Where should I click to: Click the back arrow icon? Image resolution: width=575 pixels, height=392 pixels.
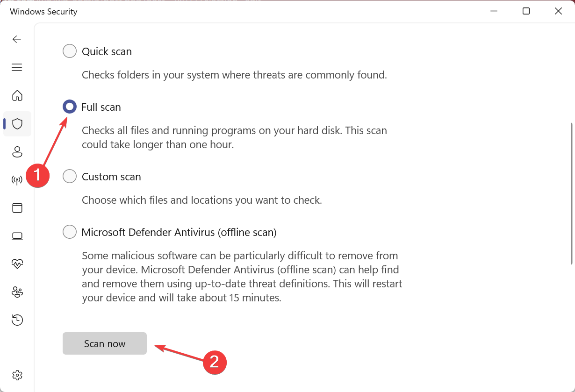pos(17,39)
